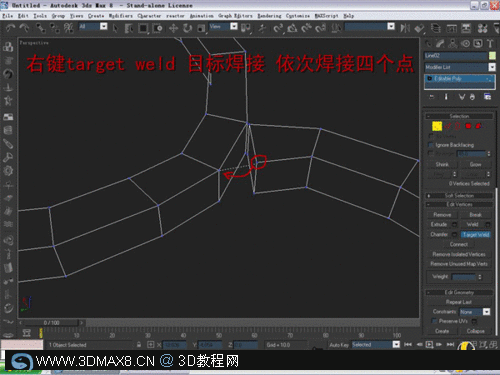Switch to the Motion command panel tab
This screenshot has height=375, width=500.
pos(465,43)
